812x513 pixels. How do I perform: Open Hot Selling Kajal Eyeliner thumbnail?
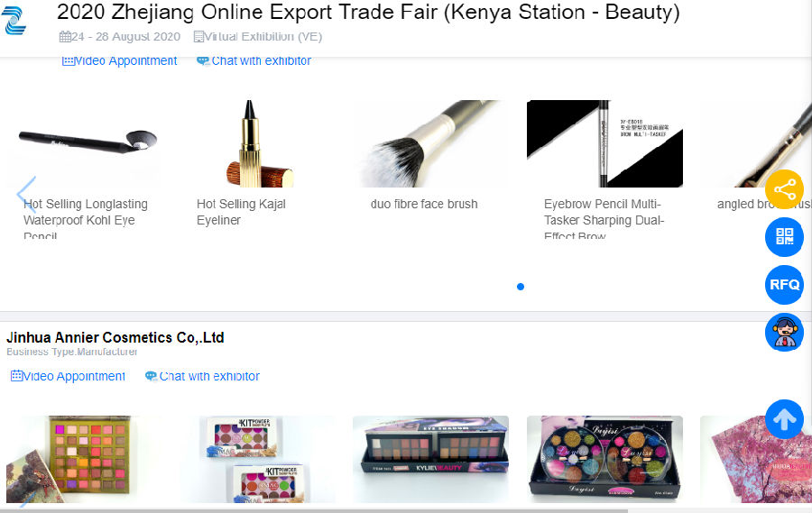257,143
